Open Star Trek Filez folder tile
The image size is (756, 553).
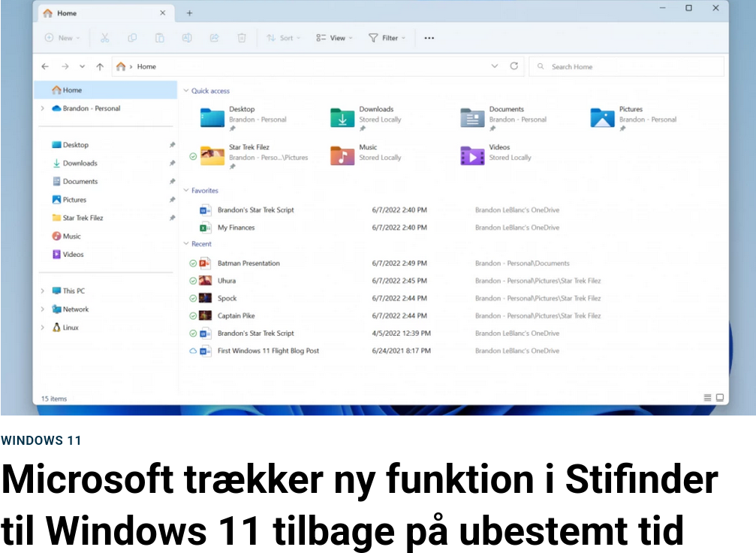click(x=254, y=156)
